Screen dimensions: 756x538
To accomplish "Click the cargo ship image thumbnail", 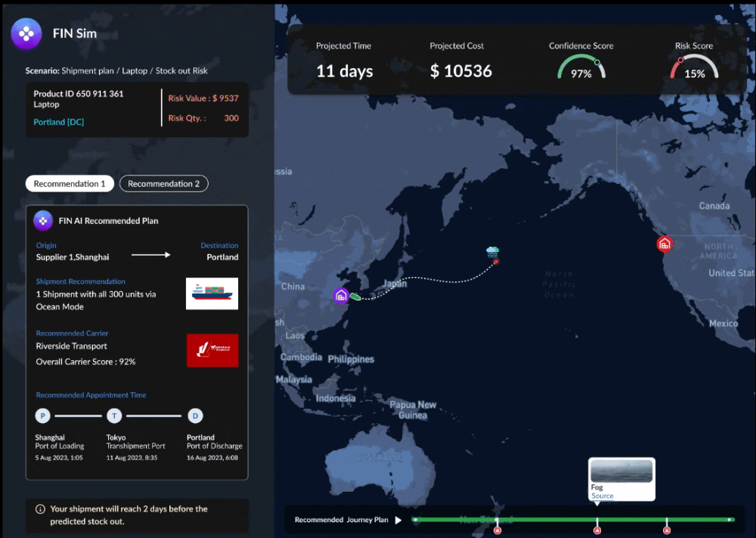I will click(212, 294).
